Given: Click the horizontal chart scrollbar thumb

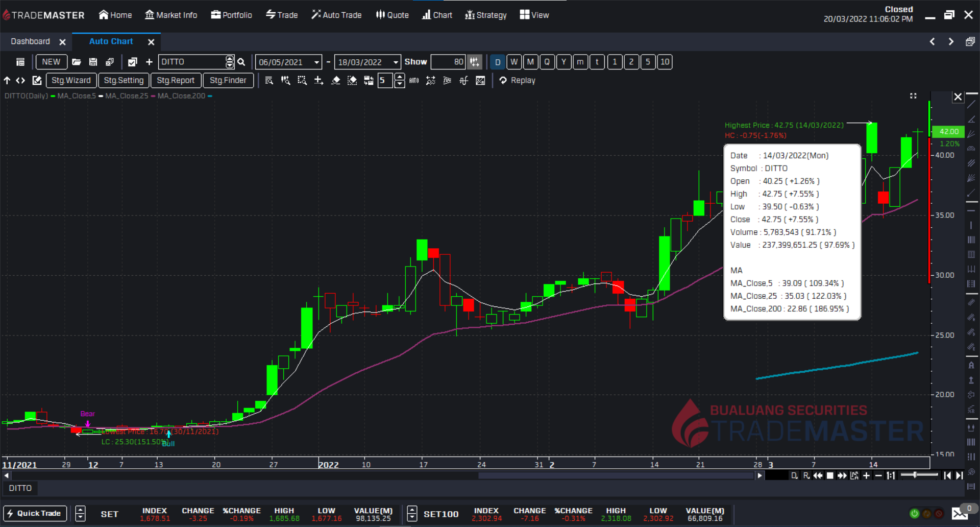Looking at the screenshot, I should pyautogui.click(x=616, y=475).
